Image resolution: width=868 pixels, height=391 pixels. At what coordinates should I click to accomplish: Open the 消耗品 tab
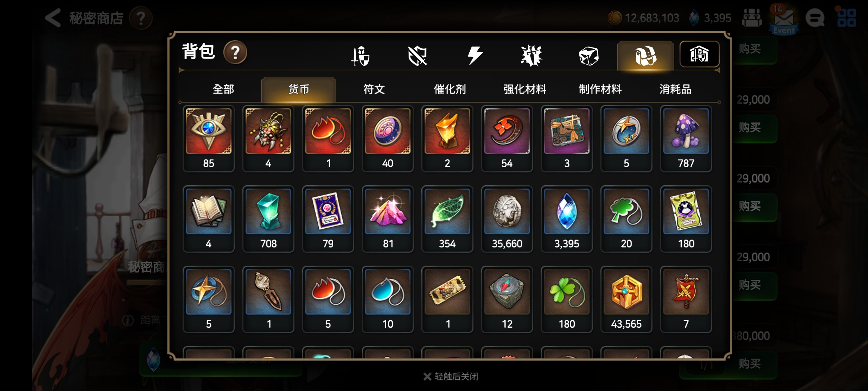(675, 89)
